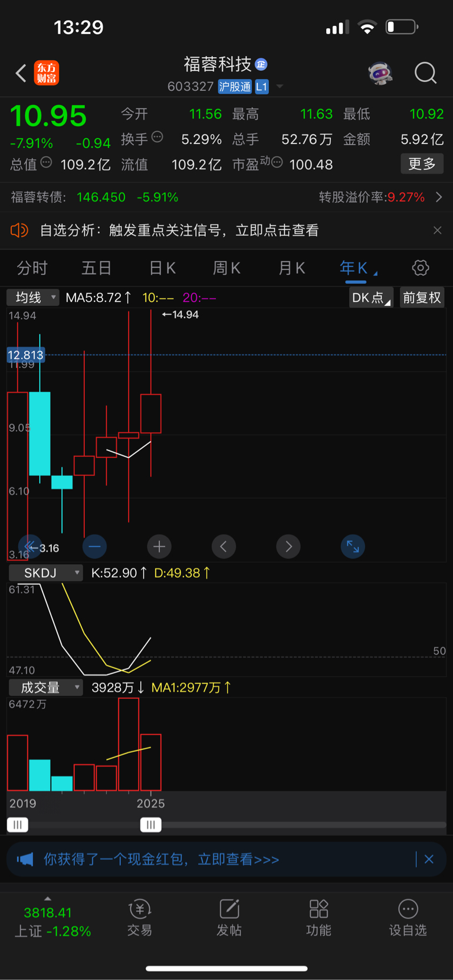Expand the 转股溢价率 chevron arrow

[439, 197]
